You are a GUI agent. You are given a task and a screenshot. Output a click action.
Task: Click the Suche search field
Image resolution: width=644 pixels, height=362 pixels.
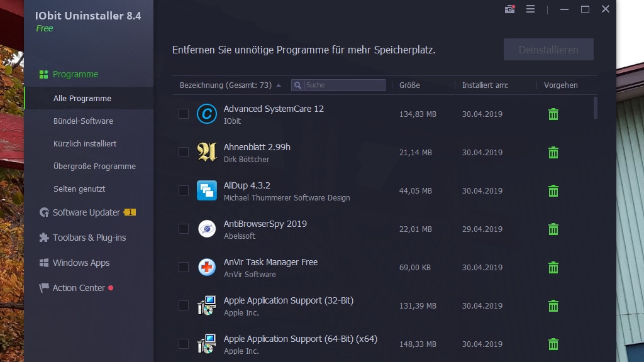coord(338,85)
